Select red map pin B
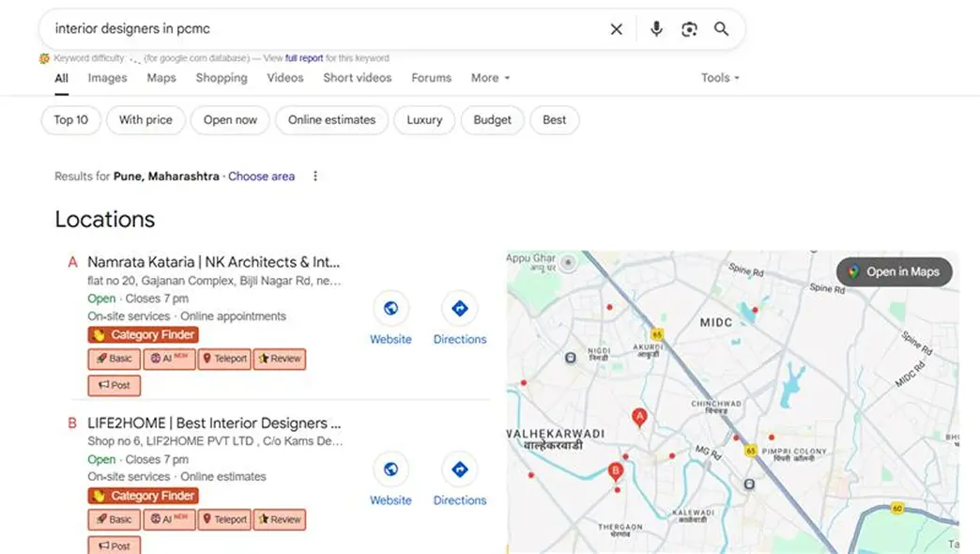The height and width of the screenshot is (554, 980). 615,471
